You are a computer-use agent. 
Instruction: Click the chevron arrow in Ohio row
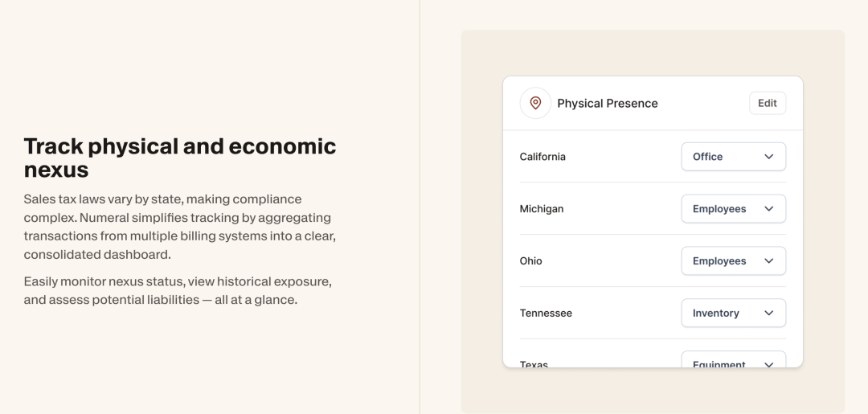[x=769, y=260]
